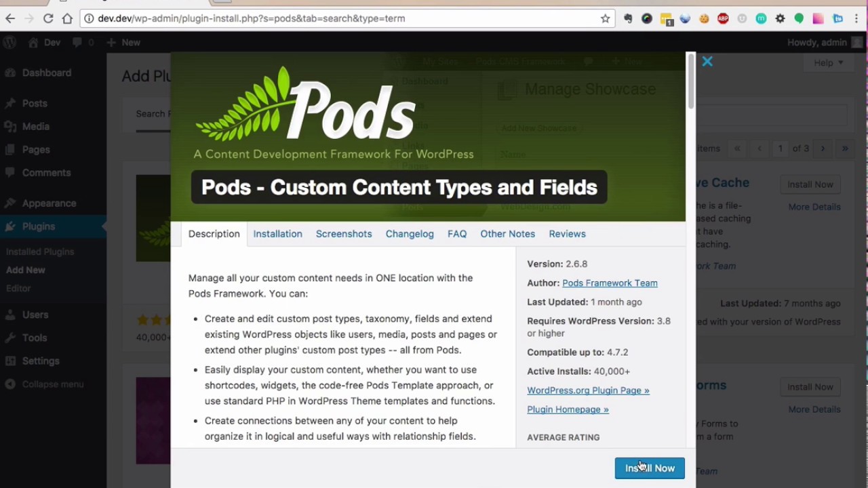Visit the Plugin Homepage link
Image resolution: width=868 pixels, height=488 pixels.
coord(568,409)
